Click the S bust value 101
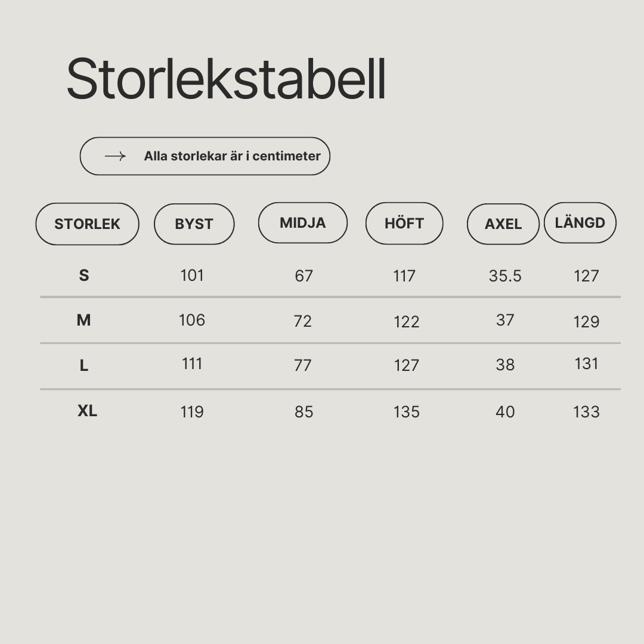This screenshot has height=644, width=644. (x=192, y=275)
